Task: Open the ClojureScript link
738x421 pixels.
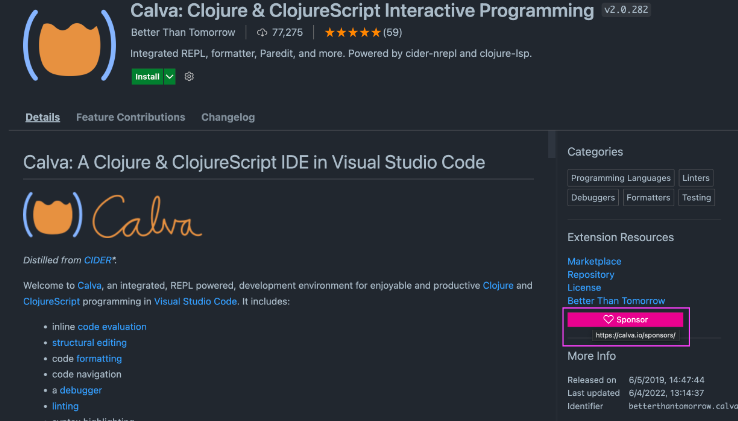Action: click(x=52, y=301)
